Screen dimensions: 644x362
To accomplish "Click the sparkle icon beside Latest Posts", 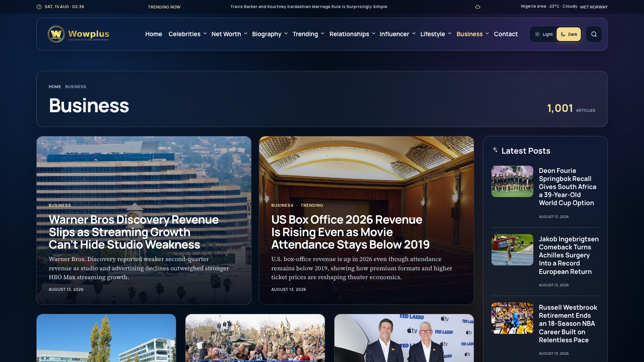I will pos(495,150).
